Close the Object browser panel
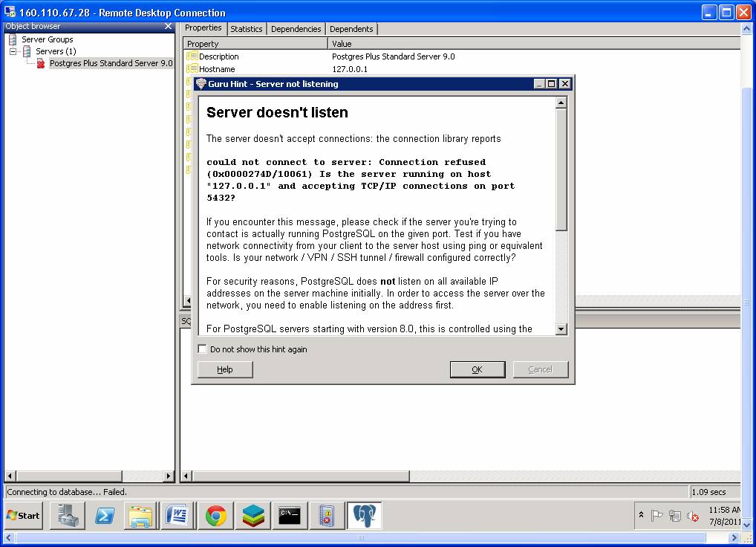 (168, 26)
